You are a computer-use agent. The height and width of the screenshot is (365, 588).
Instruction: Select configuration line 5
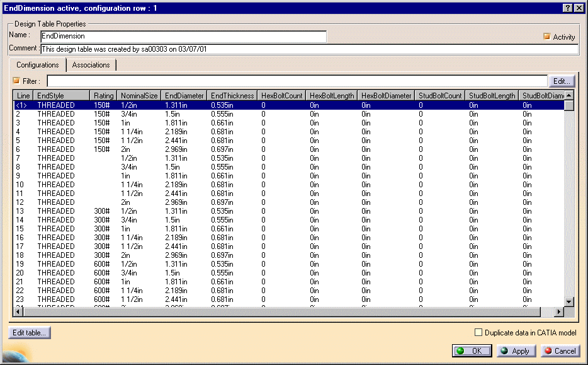pyautogui.click(x=289, y=141)
